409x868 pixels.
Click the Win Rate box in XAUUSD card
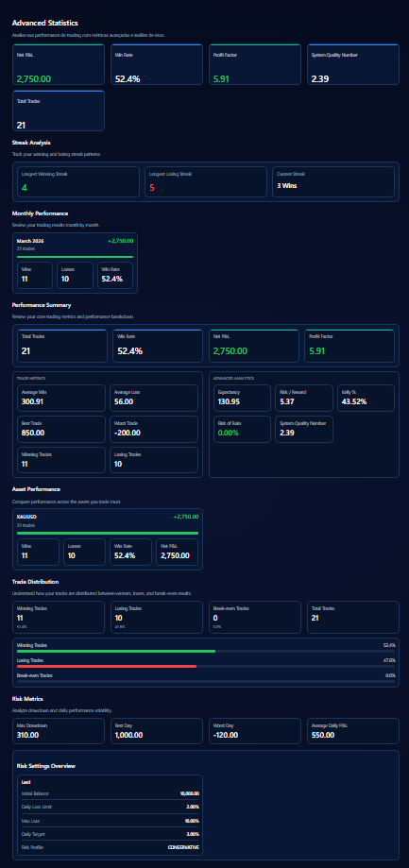point(130,552)
